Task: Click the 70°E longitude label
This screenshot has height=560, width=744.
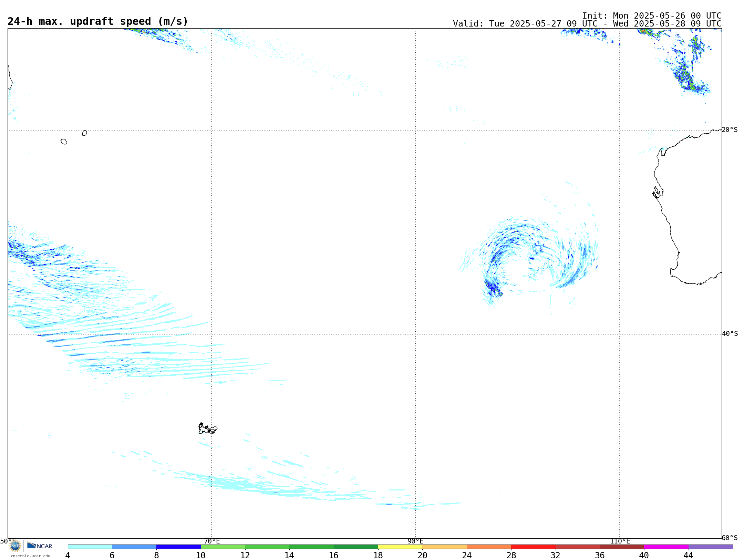Action: 212,541
